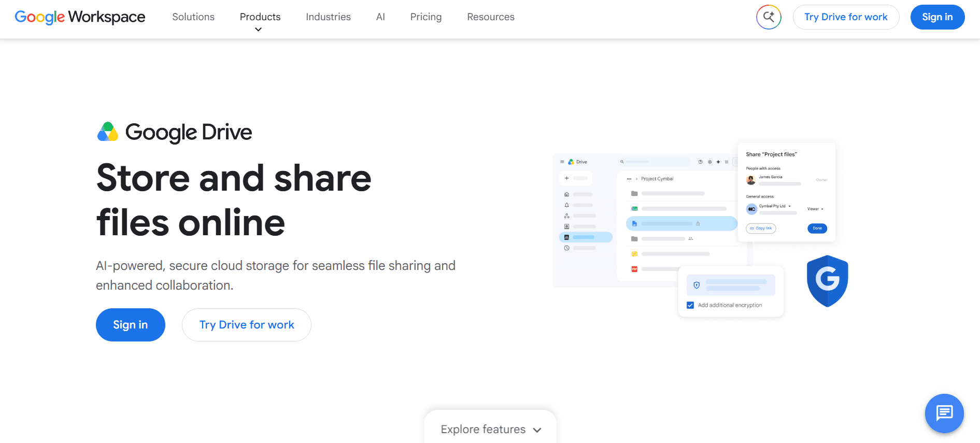
Task: Click hamburger menu icon in Drive illustration
Action: (x=562, y=162)
